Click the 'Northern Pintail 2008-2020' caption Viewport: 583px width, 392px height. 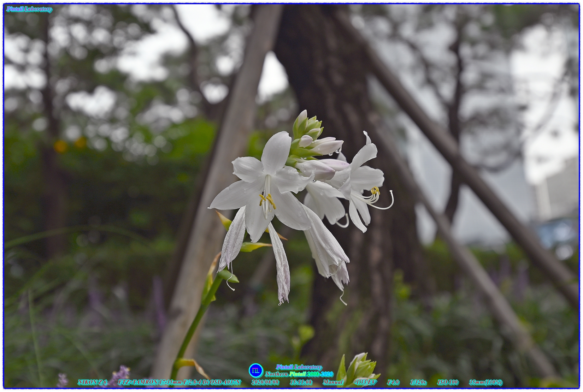click(299, 374)
